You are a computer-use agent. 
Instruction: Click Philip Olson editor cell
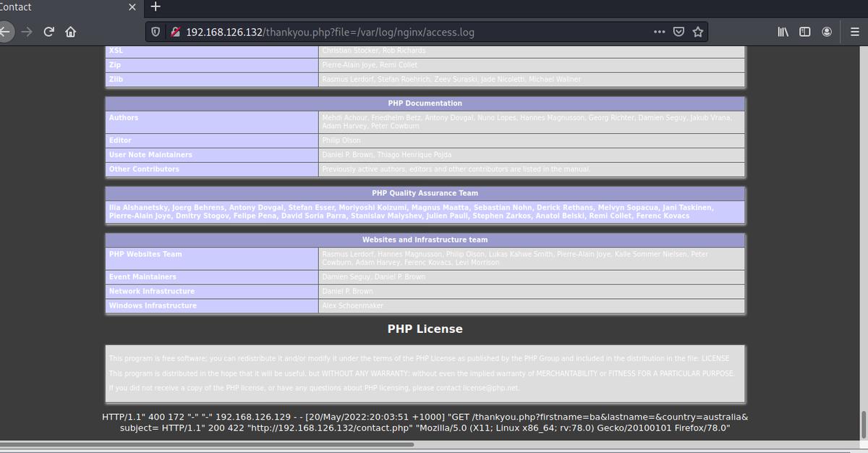[x=532, y=140]
